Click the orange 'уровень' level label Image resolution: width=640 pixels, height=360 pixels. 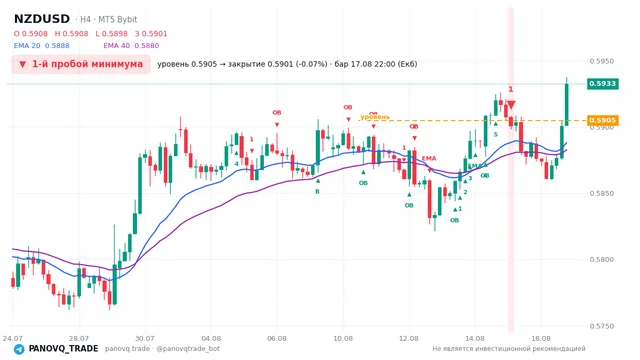375,117
